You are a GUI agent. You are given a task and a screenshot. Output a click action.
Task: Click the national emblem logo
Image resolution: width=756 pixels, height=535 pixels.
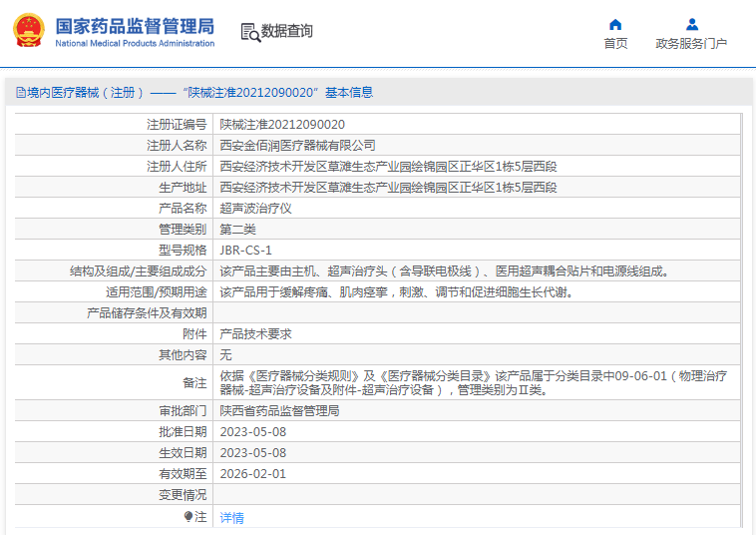[29, 30]
